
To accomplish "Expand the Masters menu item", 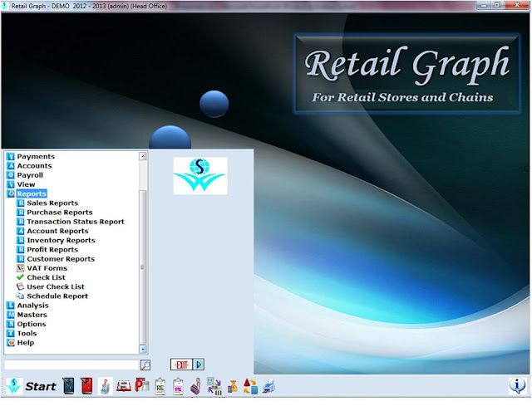I will [32, 315].
